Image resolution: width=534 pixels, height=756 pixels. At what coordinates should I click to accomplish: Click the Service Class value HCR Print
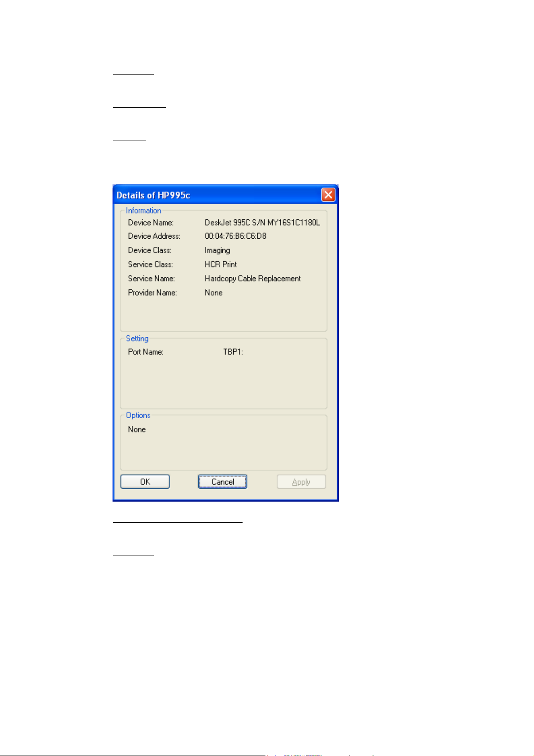tap(221, 264)
